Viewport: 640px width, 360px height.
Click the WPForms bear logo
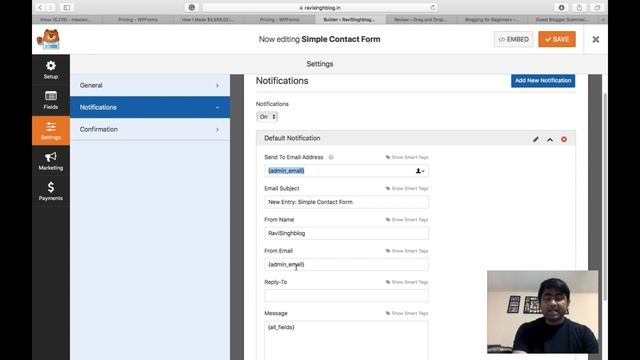tap(49, 39)
